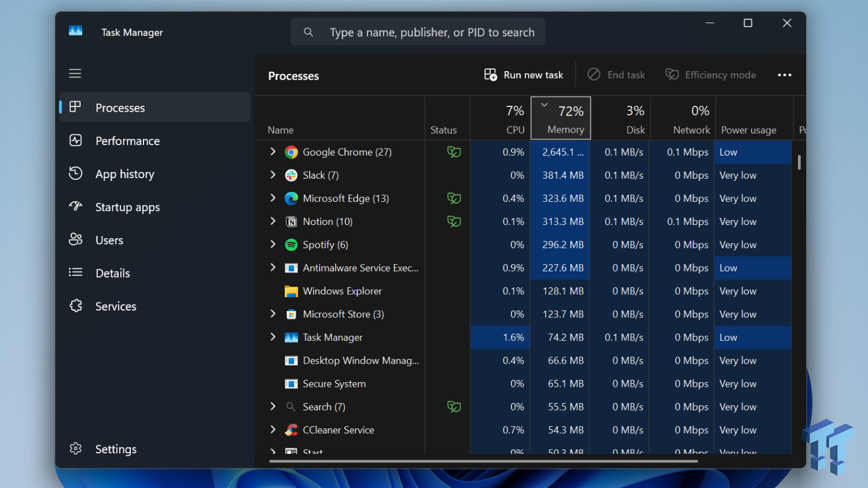
Task: Select the Performance sidebar icon
Action: 76,141
